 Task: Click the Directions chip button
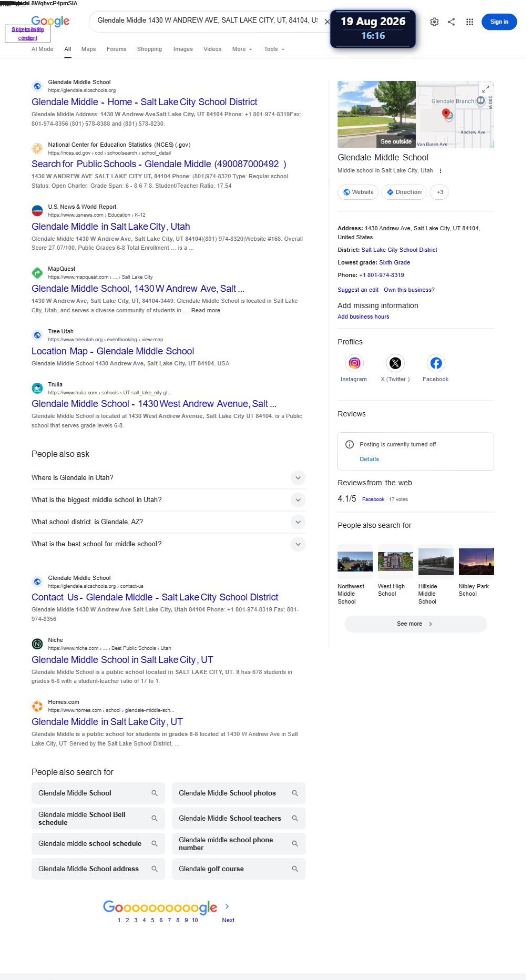[404, 192]
